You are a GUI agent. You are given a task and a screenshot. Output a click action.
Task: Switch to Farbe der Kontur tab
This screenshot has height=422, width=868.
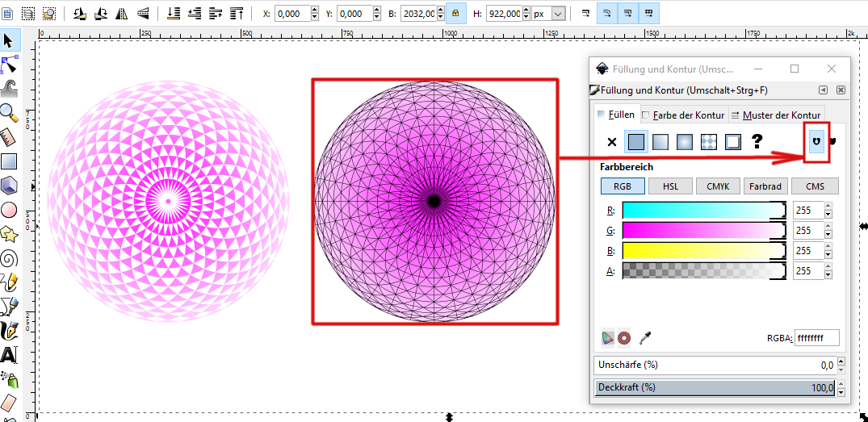click(x=683, y=115)
